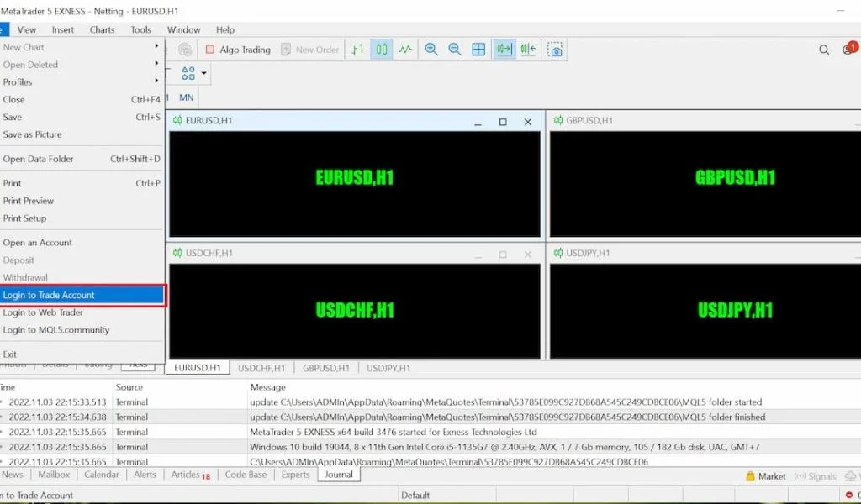Viewport: 861px width, 504px height.
Task: Tile the chart windows
Action: pyautogui.click(x=478, y=49)
